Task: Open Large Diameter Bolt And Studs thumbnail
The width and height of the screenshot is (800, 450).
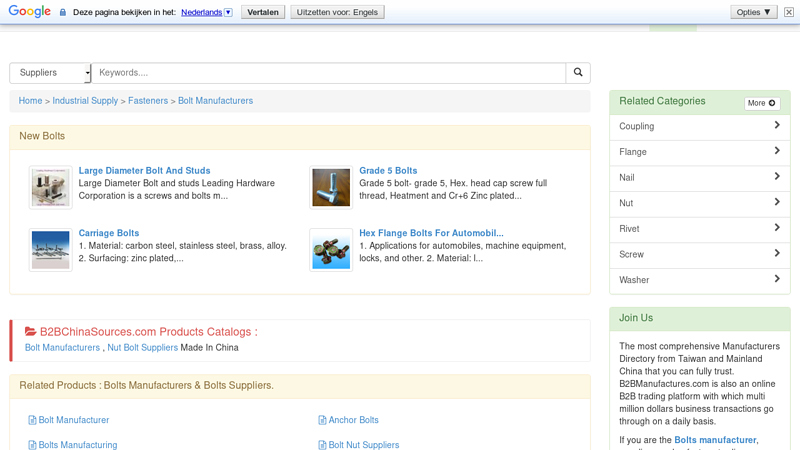Action: coord(51,187)
